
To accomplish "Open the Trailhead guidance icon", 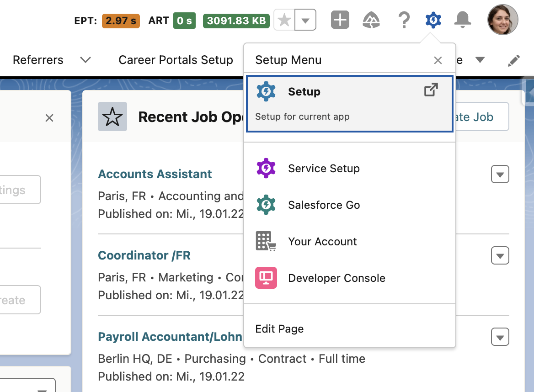I will coord(371,20).
